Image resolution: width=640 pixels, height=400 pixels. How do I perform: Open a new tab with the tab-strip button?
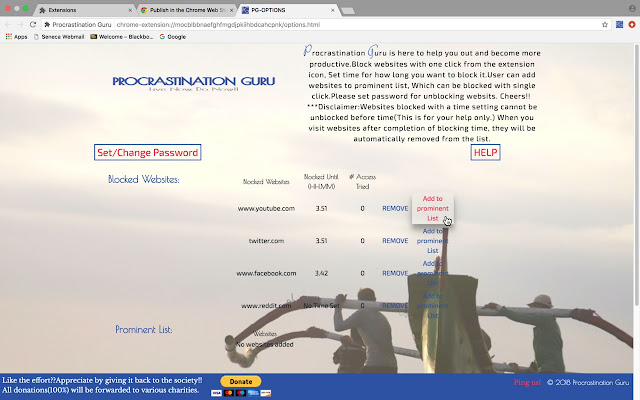pyautogui.click(x=348, y=11)
